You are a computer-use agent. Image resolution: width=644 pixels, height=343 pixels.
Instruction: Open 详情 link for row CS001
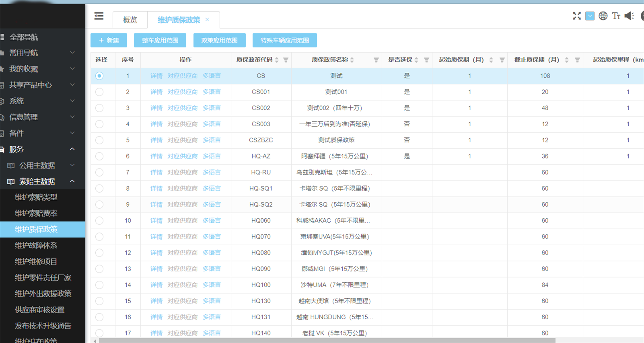click(x=156, y=92)
